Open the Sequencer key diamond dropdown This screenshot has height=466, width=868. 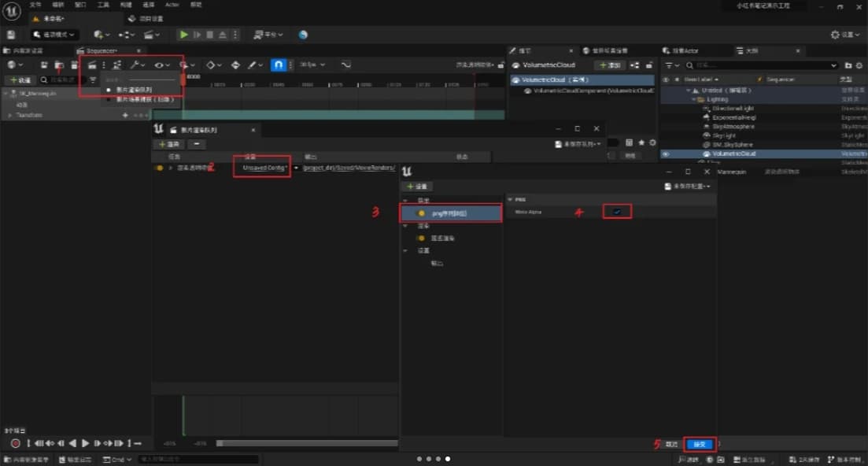point(214,65)
